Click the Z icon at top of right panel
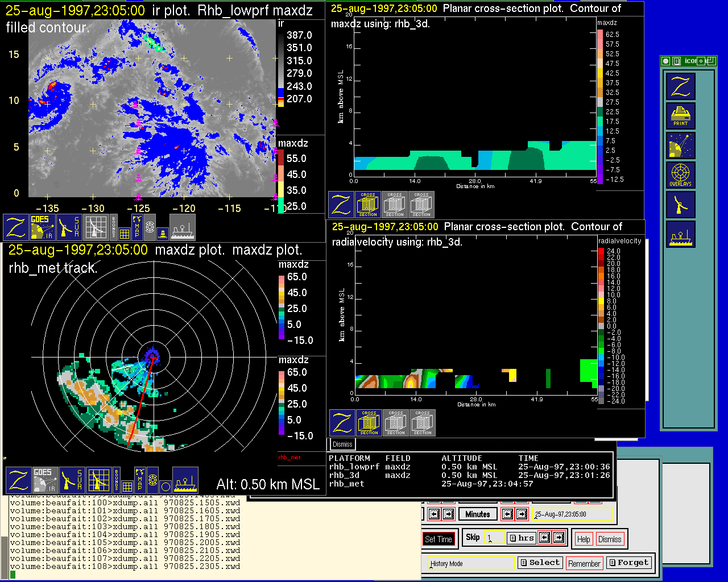 (680, 86)
